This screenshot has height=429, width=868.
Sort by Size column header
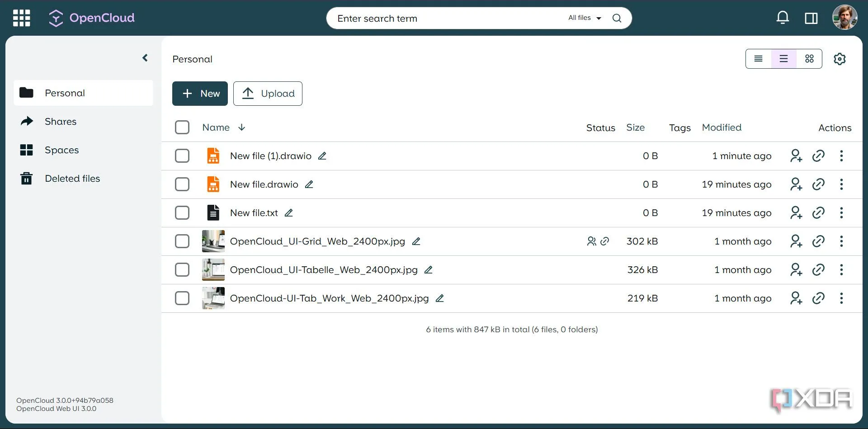[x=635, y=127]
